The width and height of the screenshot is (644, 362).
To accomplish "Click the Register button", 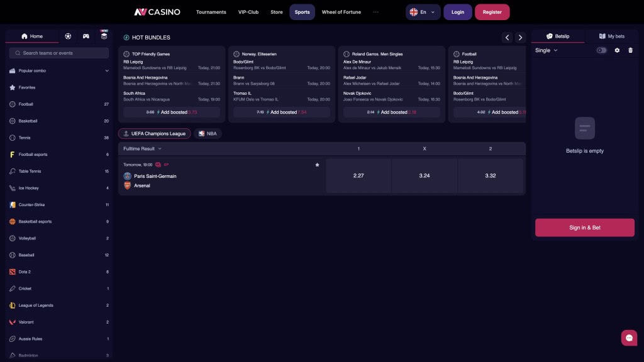I will click(x=492, y=12).
